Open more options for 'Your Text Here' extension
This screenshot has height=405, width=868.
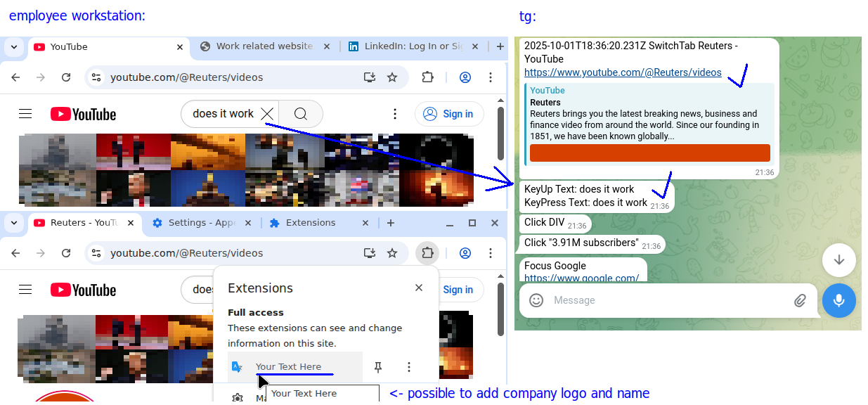click(409, 366)
